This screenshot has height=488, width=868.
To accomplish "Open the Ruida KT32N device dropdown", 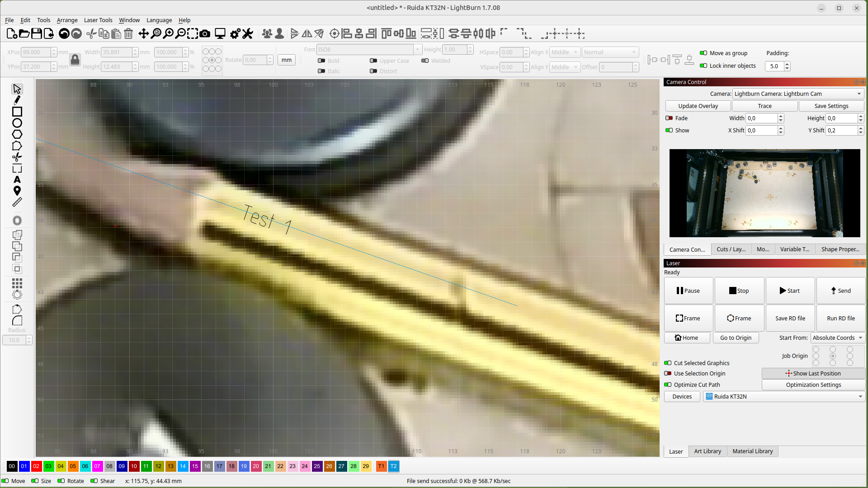I will pyautogui.click(x=784, y=396).
